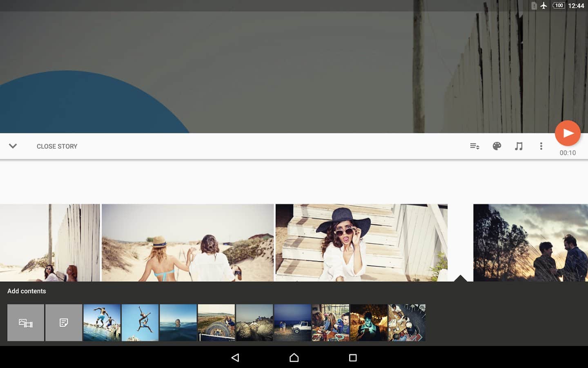Tap the reorder list icon
Image resolution: width=588 pixels, height=368 pixels.
(474, 146)
